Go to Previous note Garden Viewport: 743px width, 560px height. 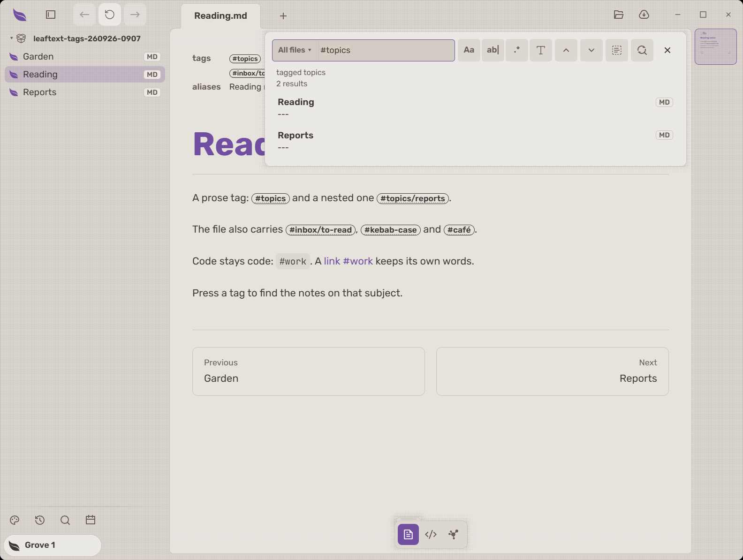(309, 371)
